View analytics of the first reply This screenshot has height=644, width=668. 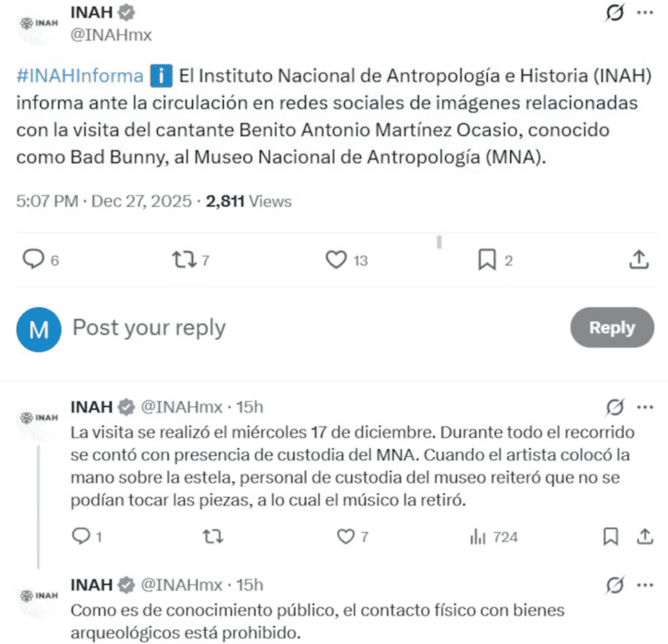coord(478,536)
